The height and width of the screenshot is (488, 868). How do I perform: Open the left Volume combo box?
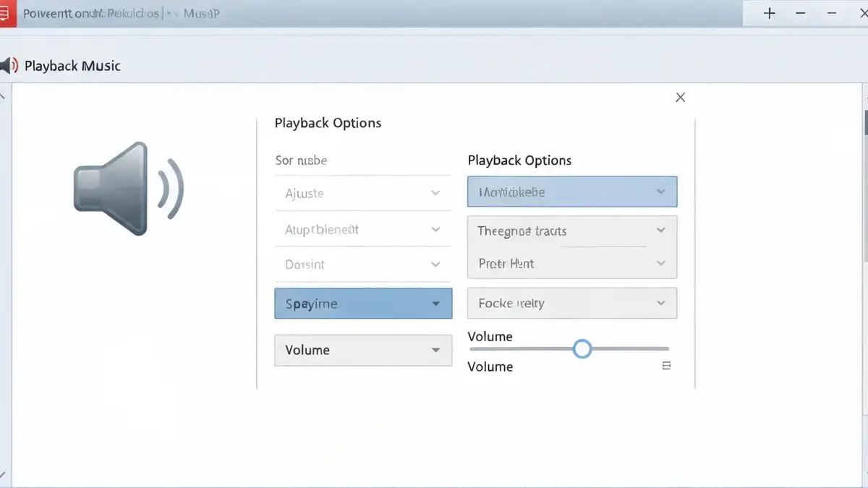pos(363,350)
